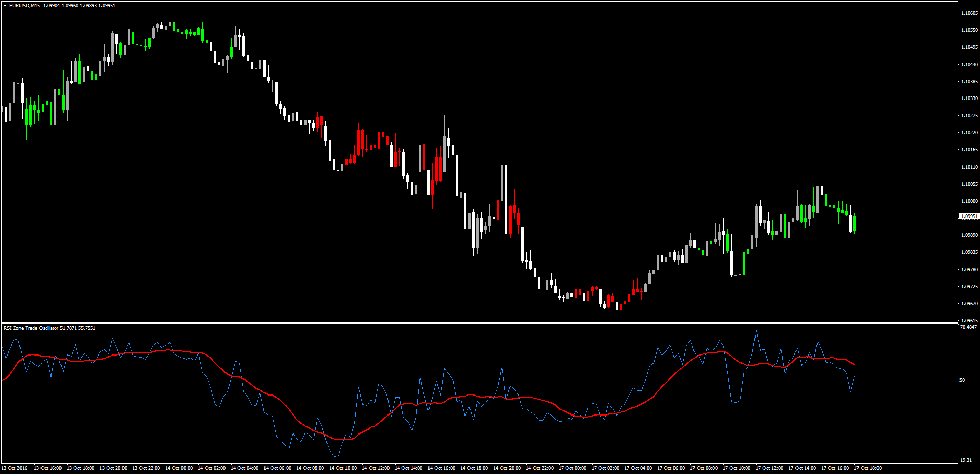Select the 14 Oct 16:00 time label
The height and width of the screenshot is (474, 980).
pos(441,468)
